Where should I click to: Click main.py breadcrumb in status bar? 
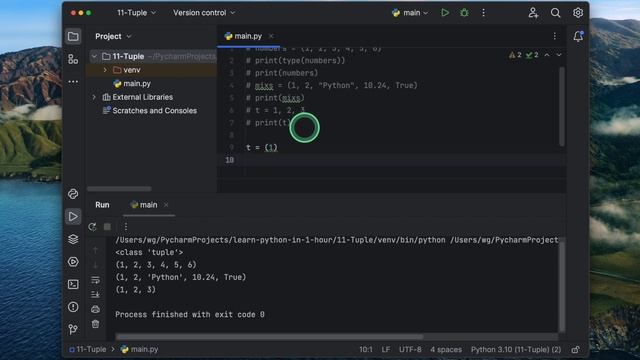pyautogui.click(x=140, y=350)
